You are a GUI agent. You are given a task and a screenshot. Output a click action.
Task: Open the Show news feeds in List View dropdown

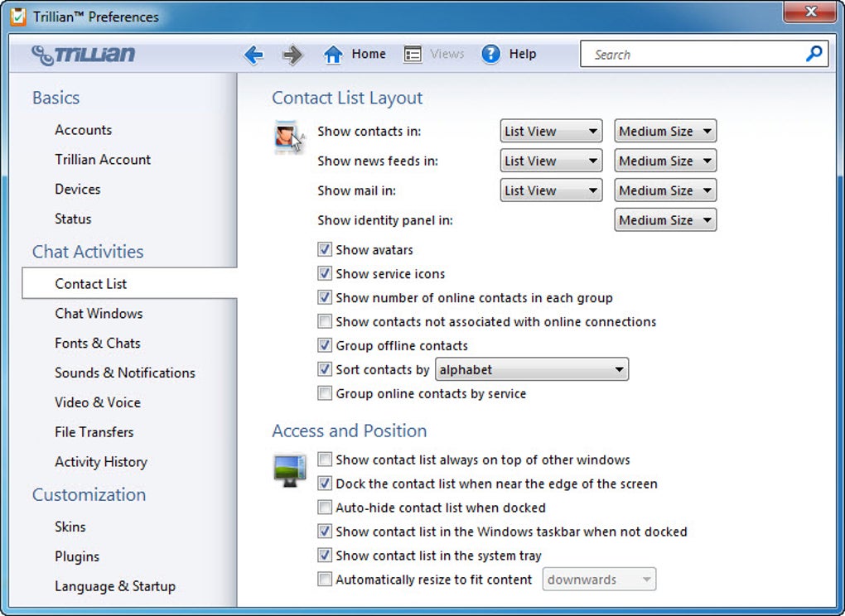[x=551, y=161]
